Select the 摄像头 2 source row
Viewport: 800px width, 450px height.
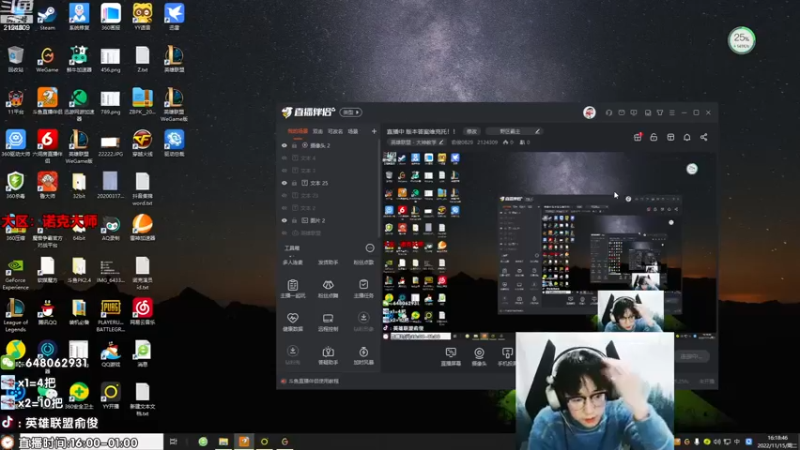(329, 145)
